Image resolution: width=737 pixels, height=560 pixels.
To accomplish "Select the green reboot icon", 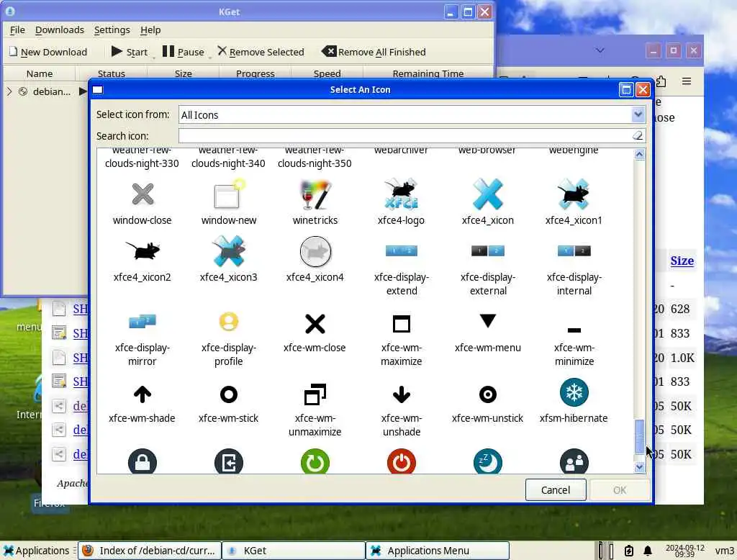I will pos(315,461).
